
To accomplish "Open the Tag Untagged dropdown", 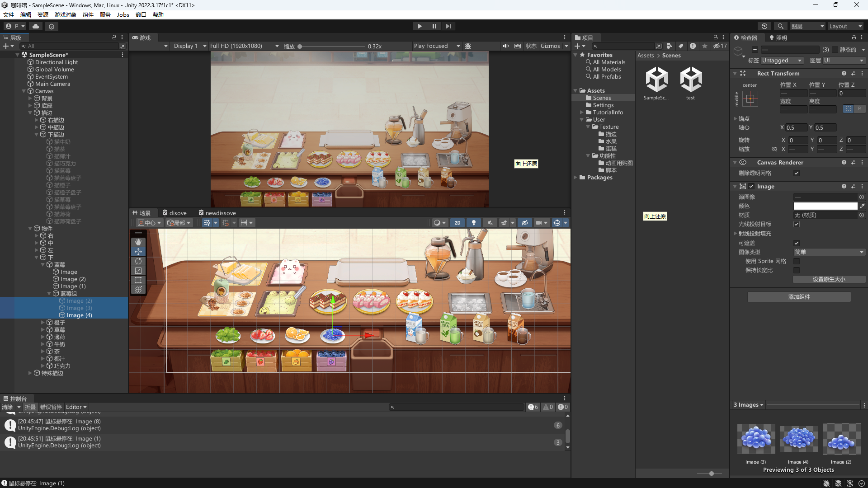I will point(782,61).
